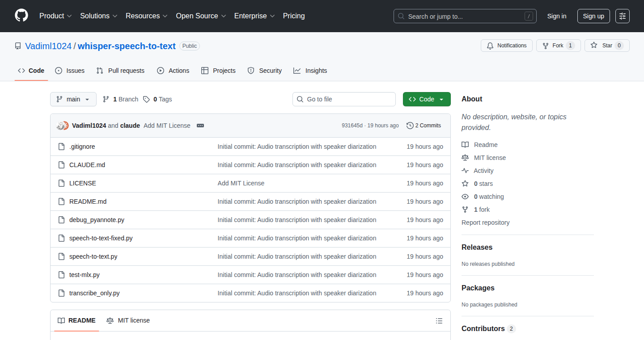This screenshot has width=644, height=340.
Task: Open the Vadiml1024 owner profile link
Action: tap(48, 46)
